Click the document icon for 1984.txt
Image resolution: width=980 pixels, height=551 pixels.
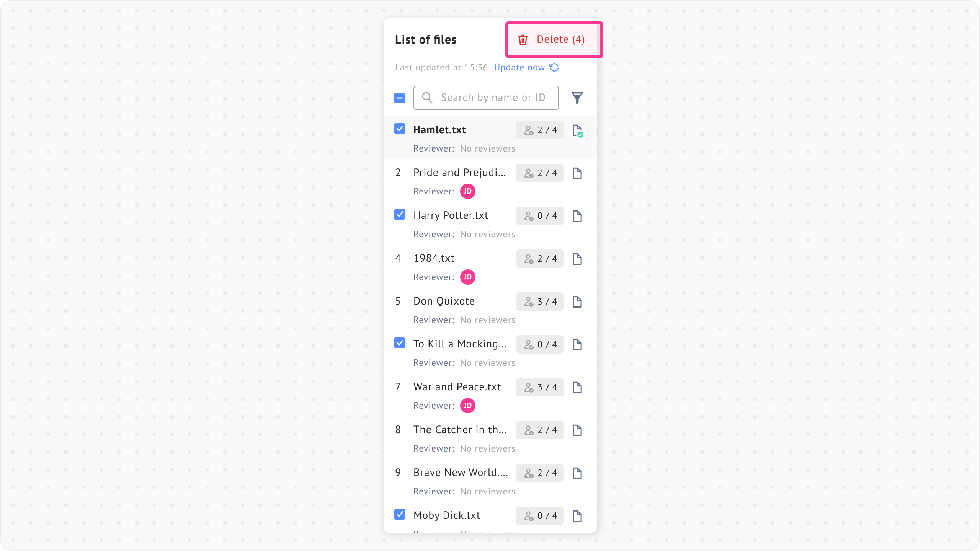[x=577, y=259]
